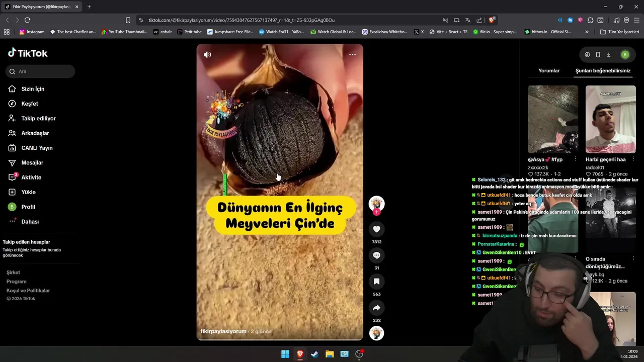Click the TikTok coin icon in header
644x362 pixels.
coord(587,55)
